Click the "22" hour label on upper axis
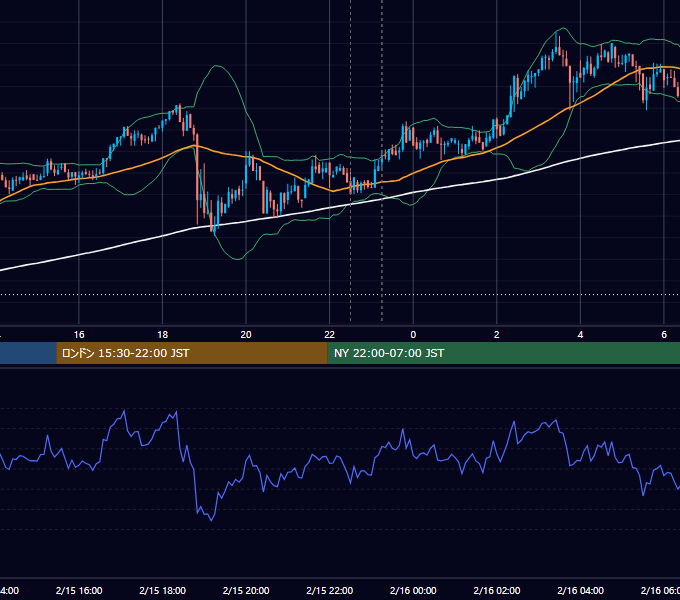Image resolution: width=680 pixels, height=600 pixels. [x=330, y=335]
